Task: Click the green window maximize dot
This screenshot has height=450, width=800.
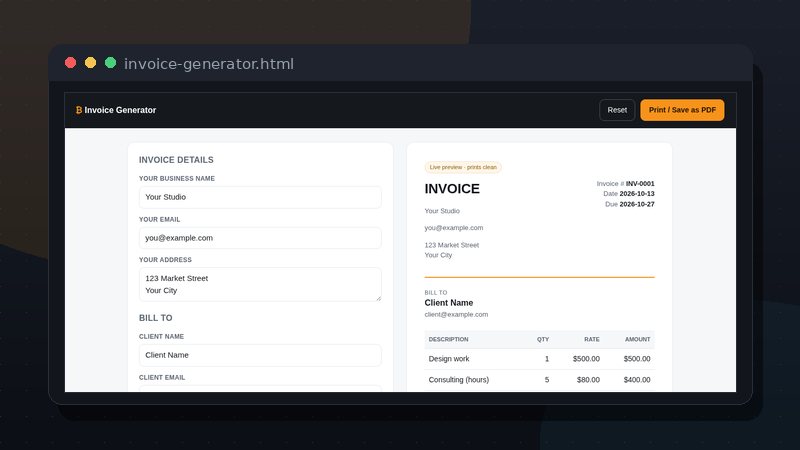Action: [x=110, y=63]
